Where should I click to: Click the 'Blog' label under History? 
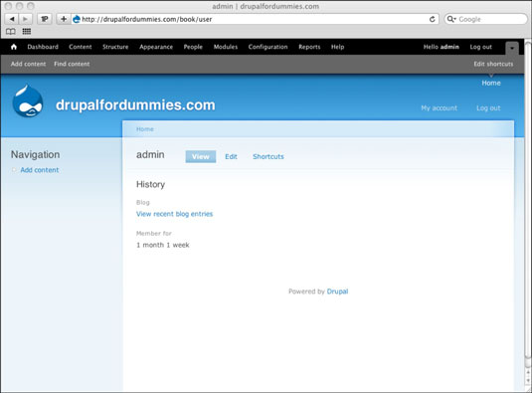pyautogui.click(x=143, y=202)
